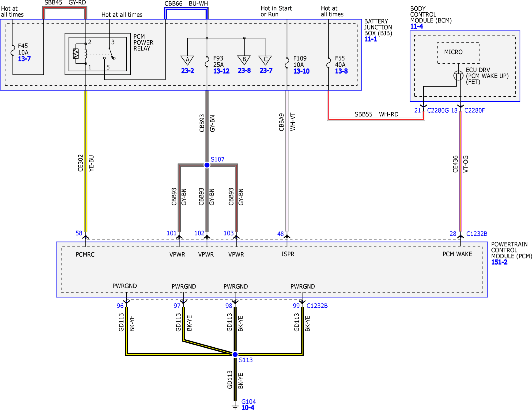Open the 13-12 link under F93 fuse
This screenshot has height=410, width=532.
[221, 71]
